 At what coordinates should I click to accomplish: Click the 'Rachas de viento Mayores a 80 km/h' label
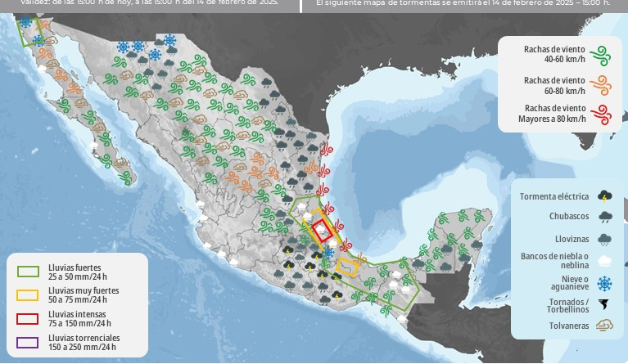(x=552, y=114)
